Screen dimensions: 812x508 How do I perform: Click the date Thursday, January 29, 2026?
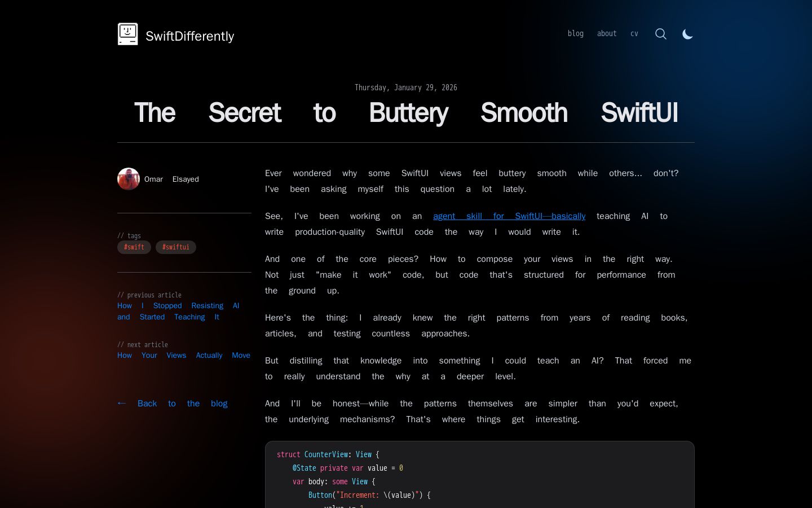coord(406,87)
